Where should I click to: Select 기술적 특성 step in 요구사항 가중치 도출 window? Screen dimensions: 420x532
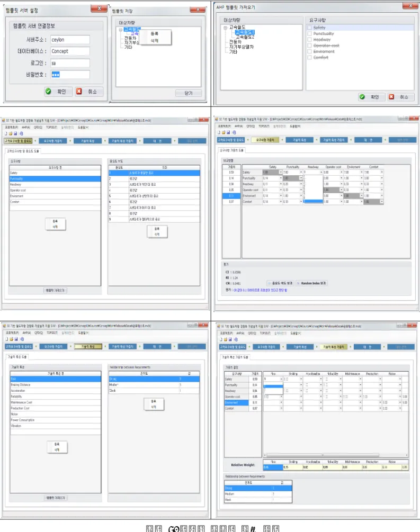click(299, 140)
